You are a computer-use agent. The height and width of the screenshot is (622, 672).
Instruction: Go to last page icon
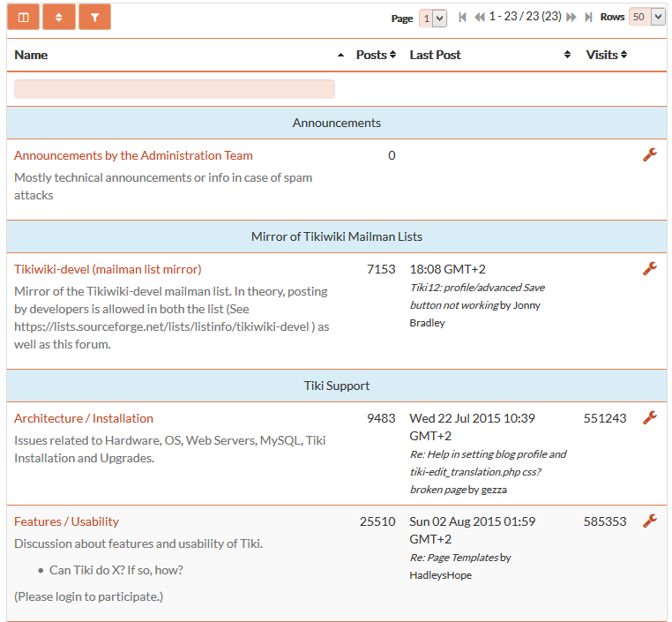(x=588, y=17)
